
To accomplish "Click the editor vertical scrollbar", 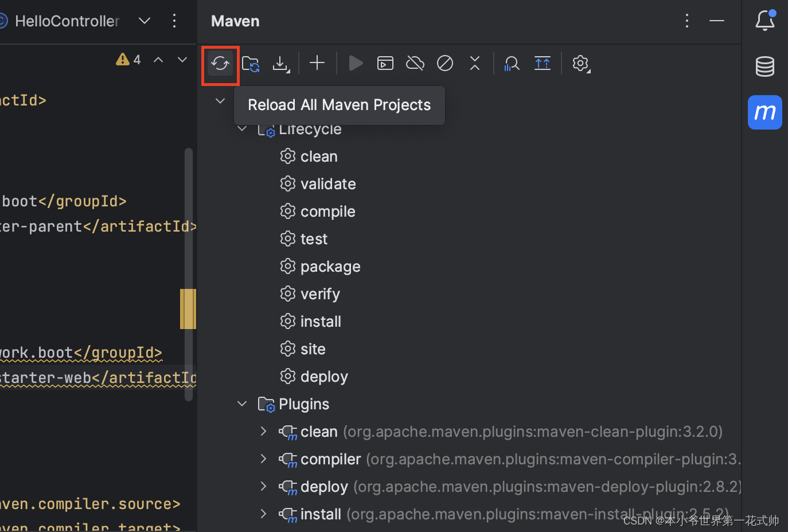I will pos(189,275).
